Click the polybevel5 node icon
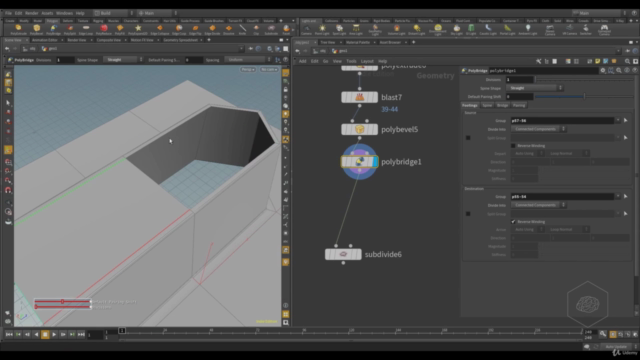This screenshot has width=640, height=360. click(x=359, y=129)
